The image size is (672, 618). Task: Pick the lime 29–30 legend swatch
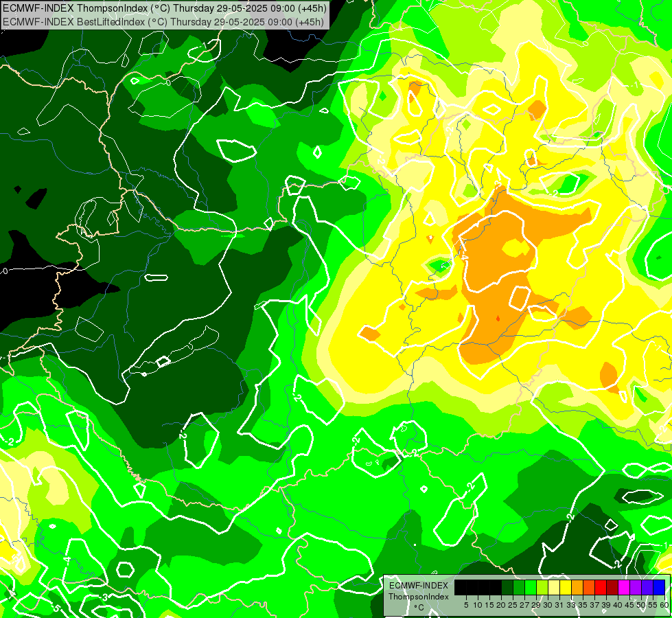[x=542, y=587]
